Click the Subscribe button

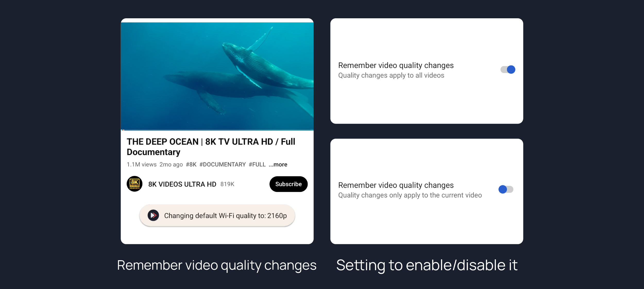(287, 184)
